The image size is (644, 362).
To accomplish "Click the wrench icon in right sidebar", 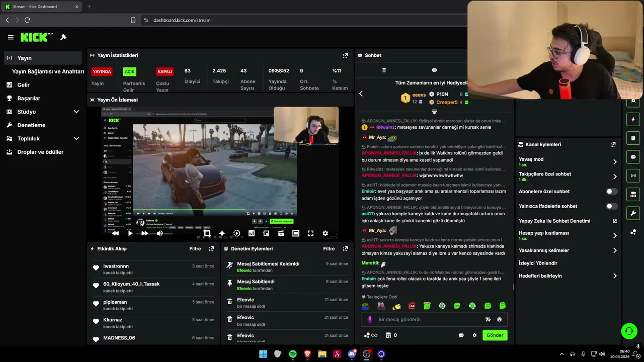I will point(633,213).
